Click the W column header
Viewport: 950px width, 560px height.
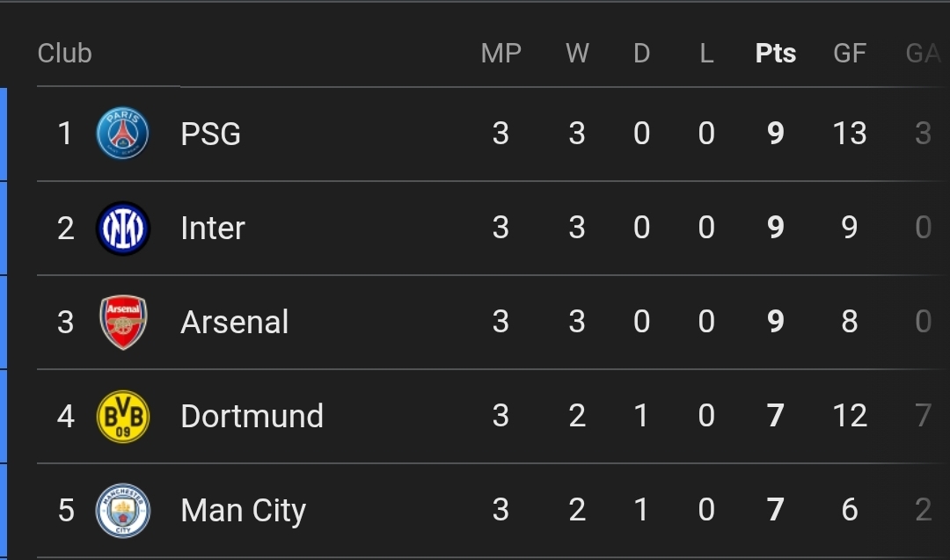coord(577,53)
